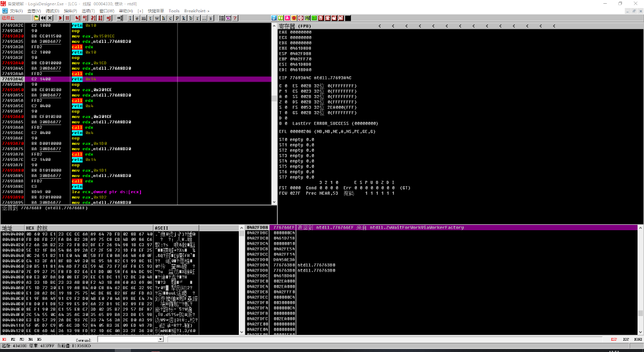Open CPU window with 'c' button
This screenshot has height=352, width=644.
[x=171, y=18]
